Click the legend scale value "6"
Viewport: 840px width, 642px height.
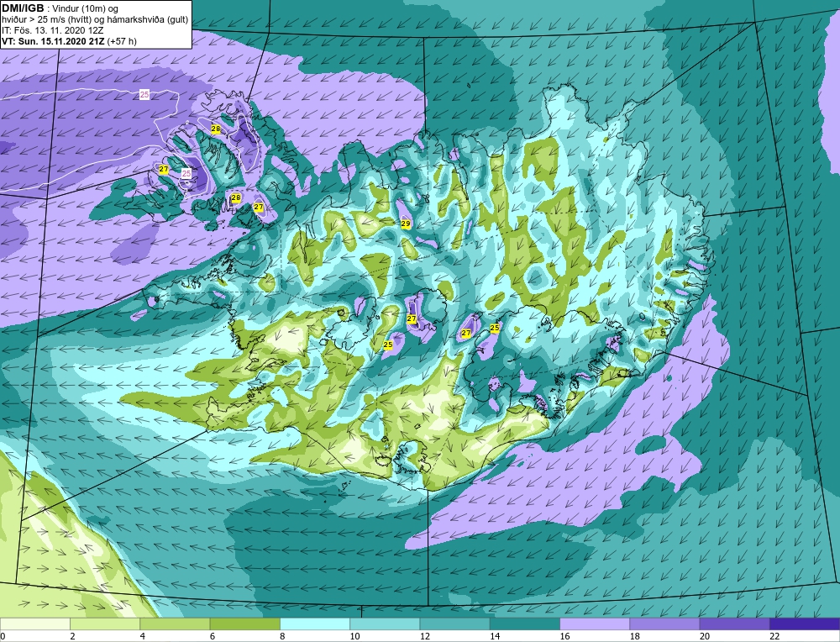point(213,636)
